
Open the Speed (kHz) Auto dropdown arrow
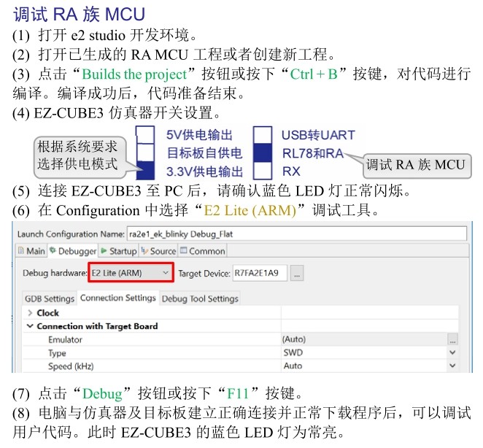pos(452,366)
